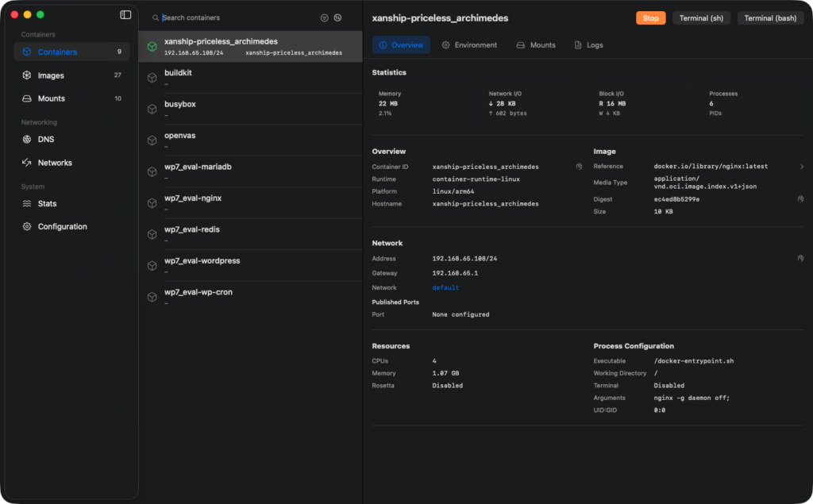Click the Memory 22 MB statistic
813x504 pixels.
coord(390,103)
